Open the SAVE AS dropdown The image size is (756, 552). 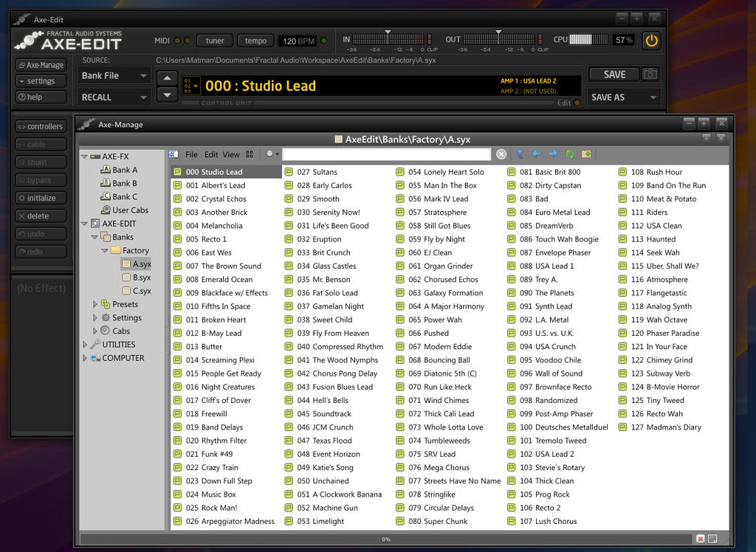click(x=624, y=97)
